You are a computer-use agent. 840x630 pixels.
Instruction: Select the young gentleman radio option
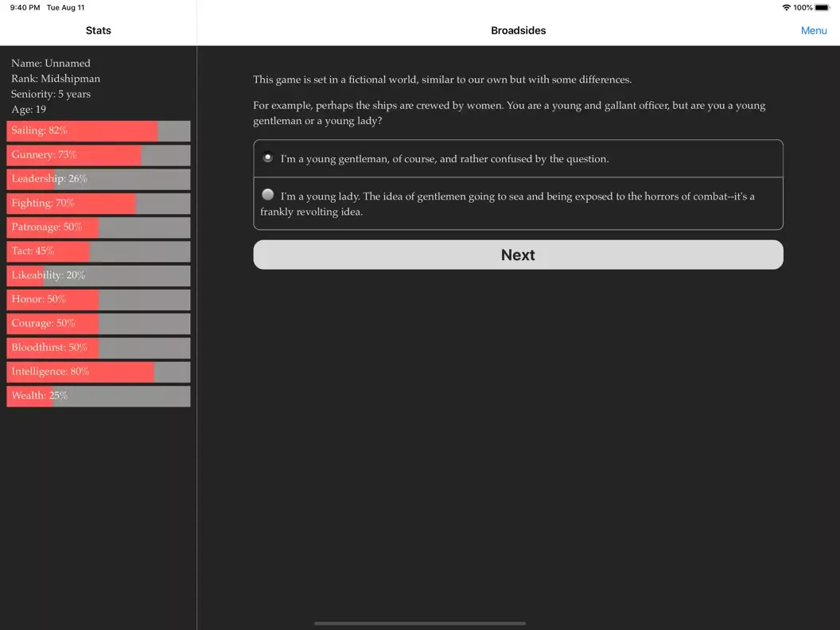point(267,157)
